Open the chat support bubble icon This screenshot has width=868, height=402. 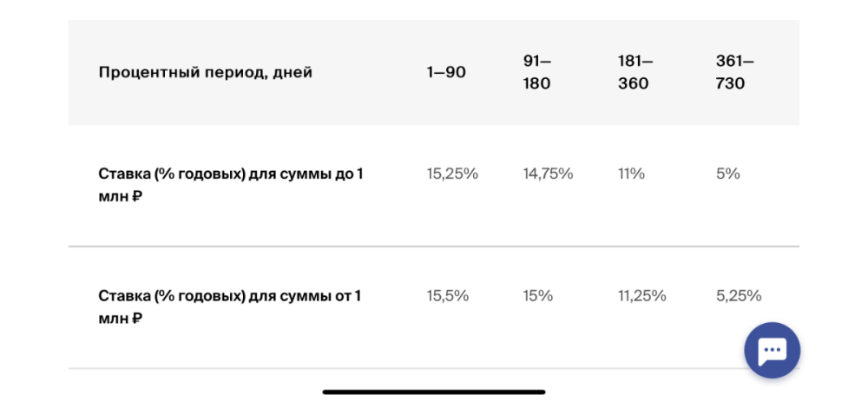tap(772, 350)
